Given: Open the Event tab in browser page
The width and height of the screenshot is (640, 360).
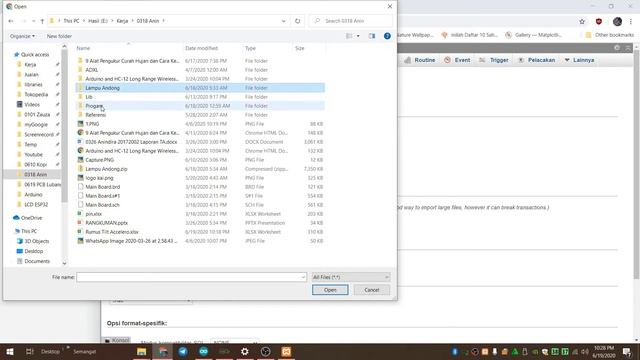Looking at the screenshot, I should coord(457,60).
